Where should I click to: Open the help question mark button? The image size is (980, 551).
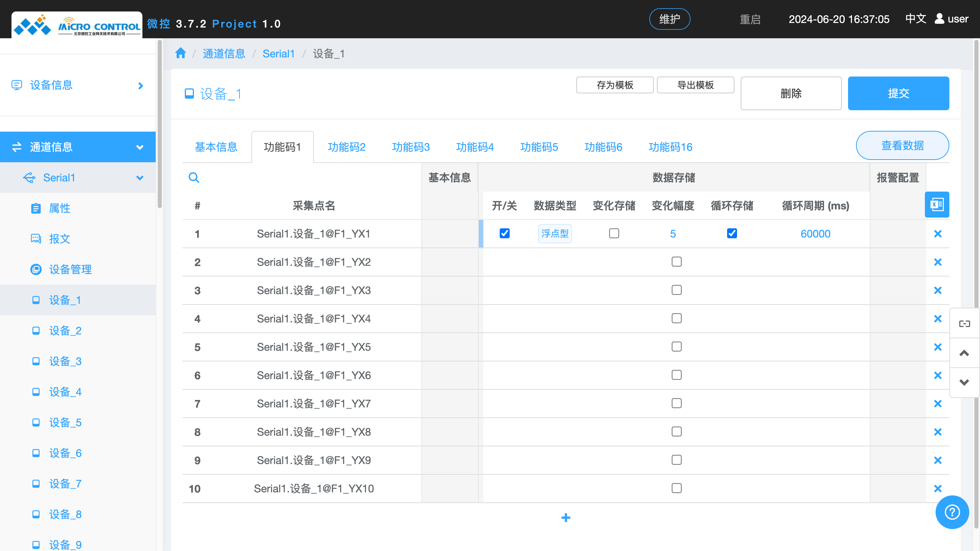pyautogui.click(x=952, y=512)
